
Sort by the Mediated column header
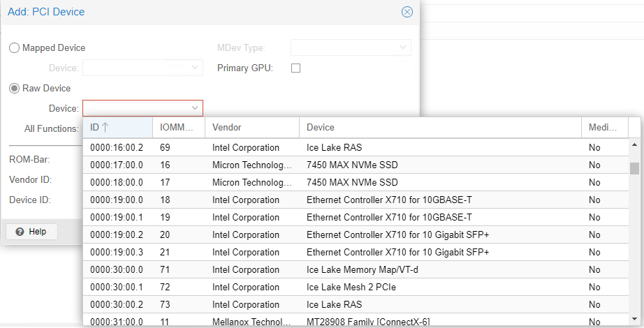pos(605,127)
